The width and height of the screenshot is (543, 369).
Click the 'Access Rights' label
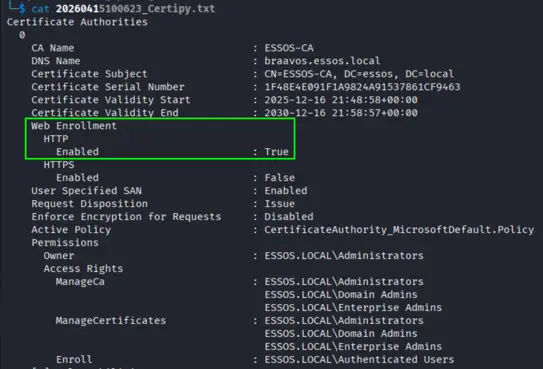point(83,269)
